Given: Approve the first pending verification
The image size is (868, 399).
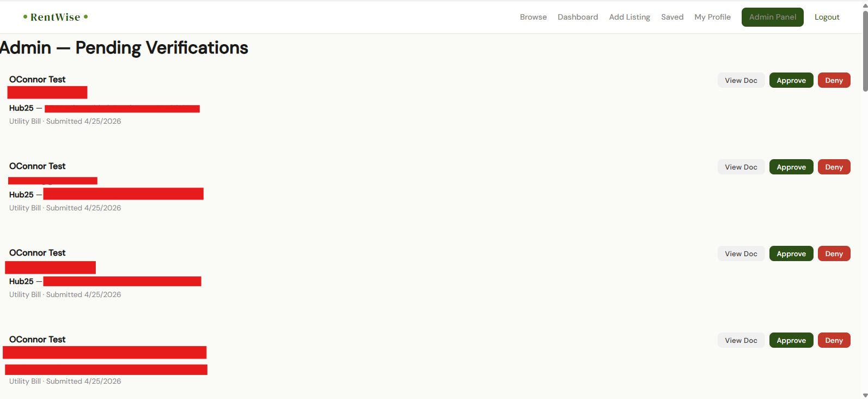Looking at the screenshot, I should pyautogui.click(x=791, y=80).
